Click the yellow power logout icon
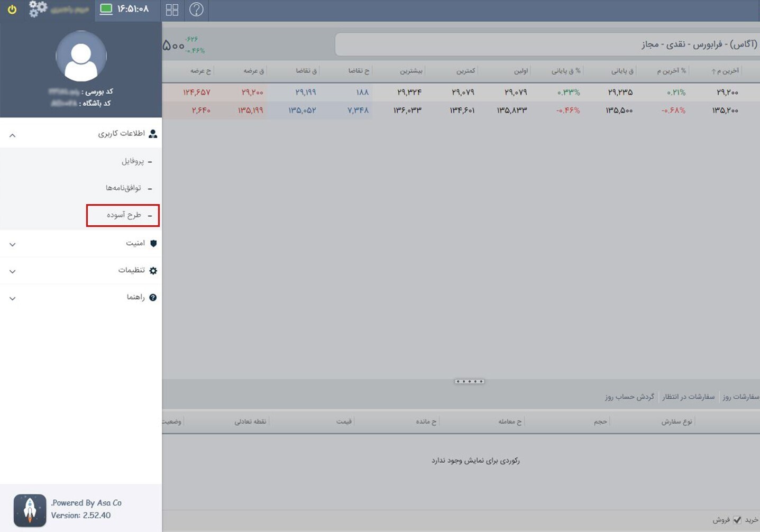The image size is (760, 532). (x=12, y=10)
